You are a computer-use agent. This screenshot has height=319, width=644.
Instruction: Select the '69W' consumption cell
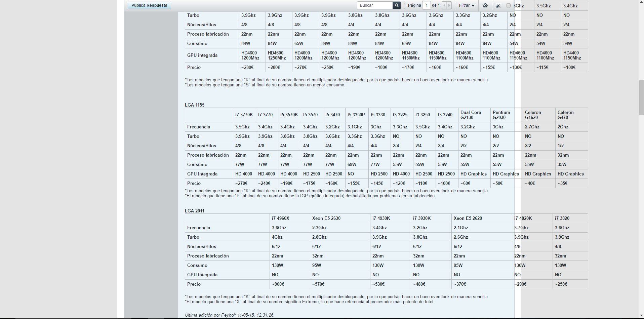(x=357, y=165)
